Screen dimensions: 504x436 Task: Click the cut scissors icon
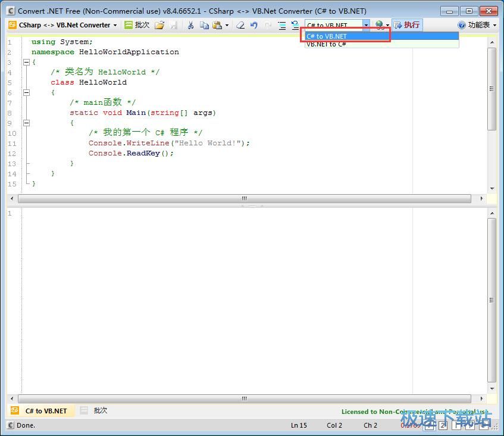pos(190,25)
